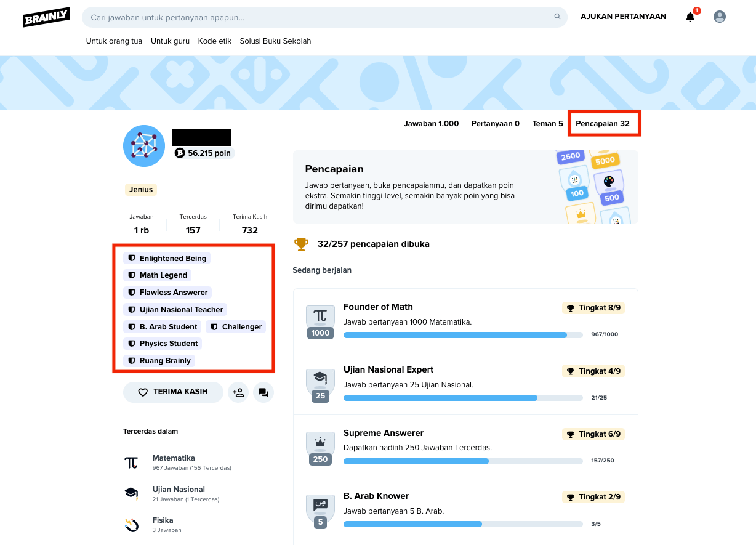The image size is (756, 545).
Task: Open the Untuk orang tua link
Action: click(114, 41)
